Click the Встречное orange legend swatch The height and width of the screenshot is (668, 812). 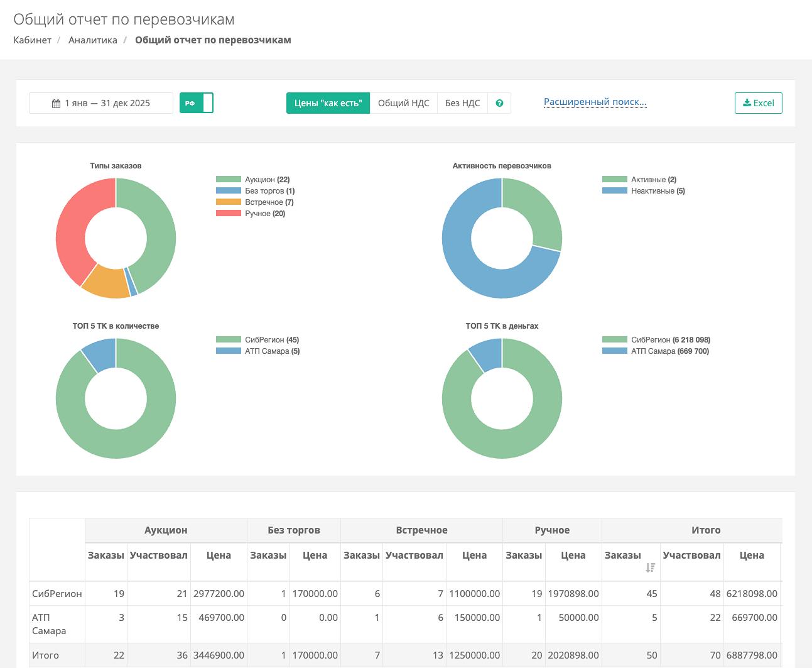[x=229, y=202]
